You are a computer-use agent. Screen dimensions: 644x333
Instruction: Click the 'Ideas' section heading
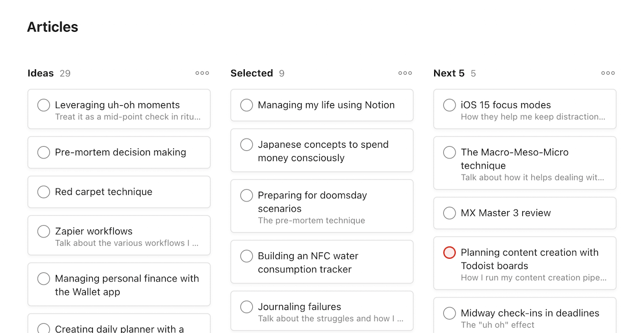tap(41, 73)
